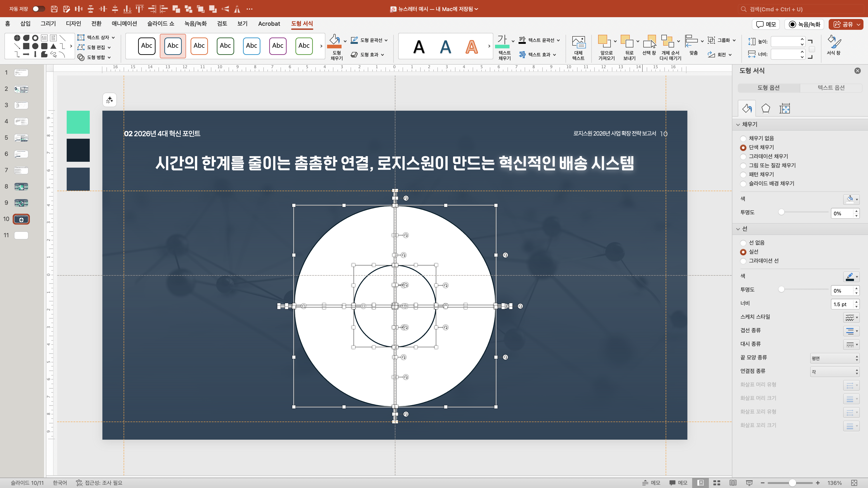Viewport: 868px width, 488px height.
Task: Toggle the 자동 저장 switch
Action: pos(38,9)
